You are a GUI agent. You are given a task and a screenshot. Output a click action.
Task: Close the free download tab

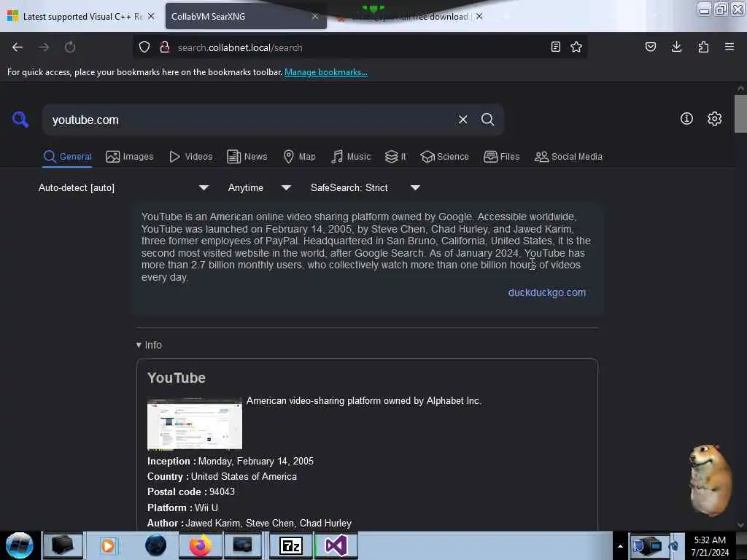coord(479,16)
